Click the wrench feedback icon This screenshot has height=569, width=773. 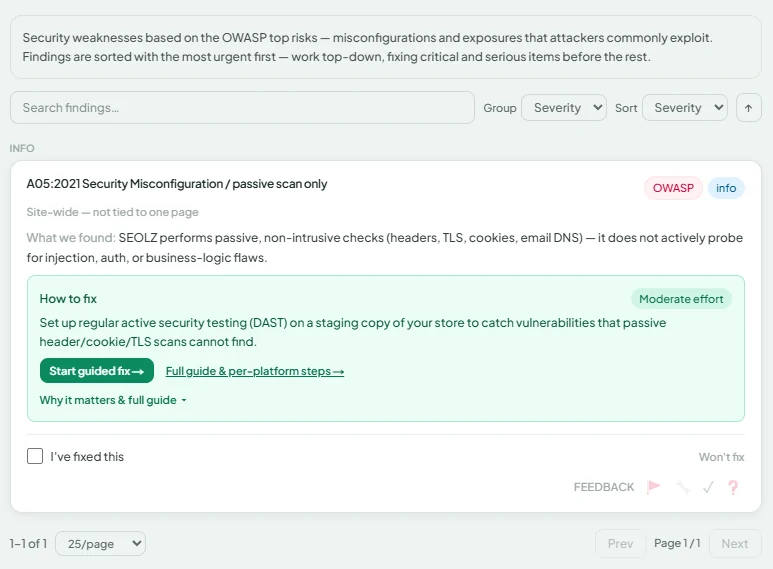[683, 487]
